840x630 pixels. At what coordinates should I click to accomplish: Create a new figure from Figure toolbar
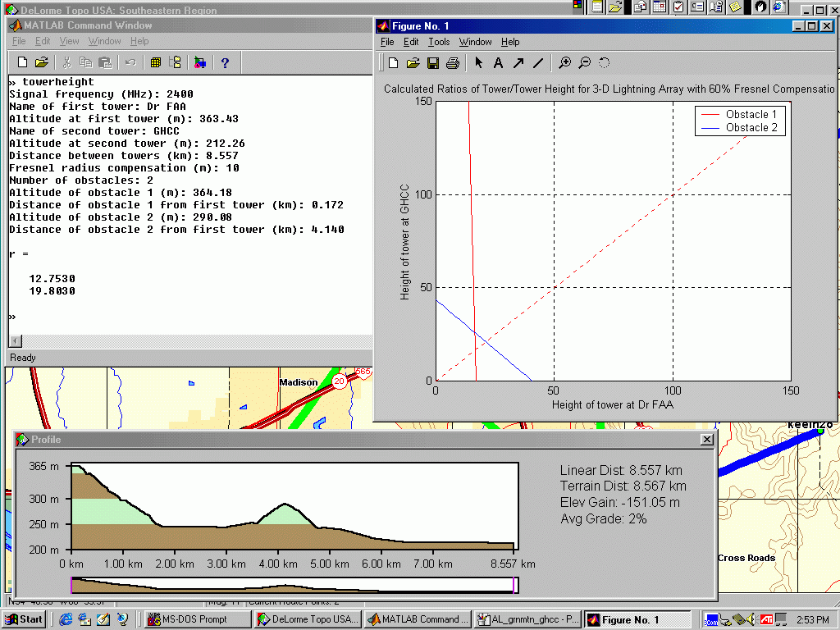tap(393, 63)
